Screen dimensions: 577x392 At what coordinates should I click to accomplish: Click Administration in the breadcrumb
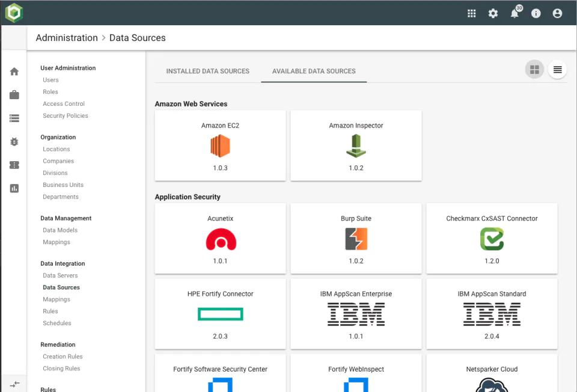point(67,38)
